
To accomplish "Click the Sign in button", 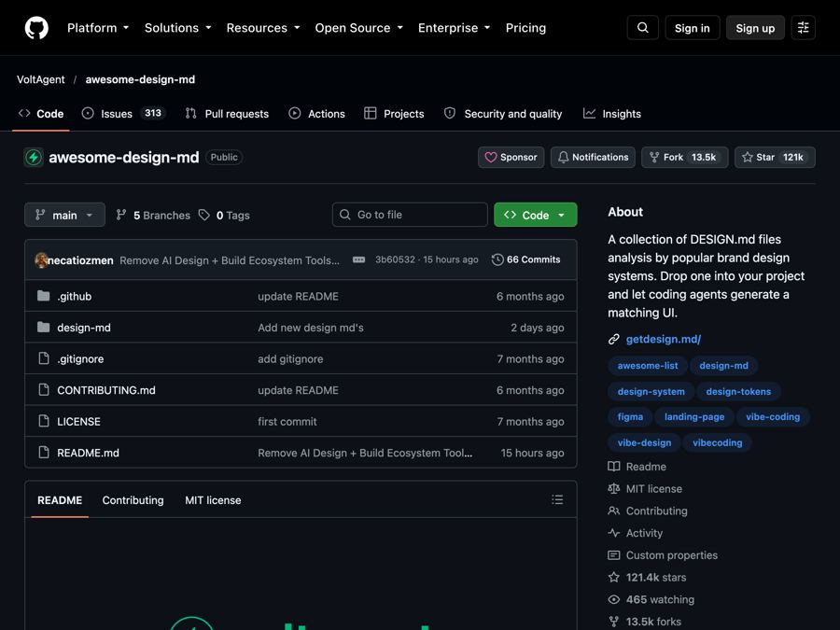I will (693, 28).
